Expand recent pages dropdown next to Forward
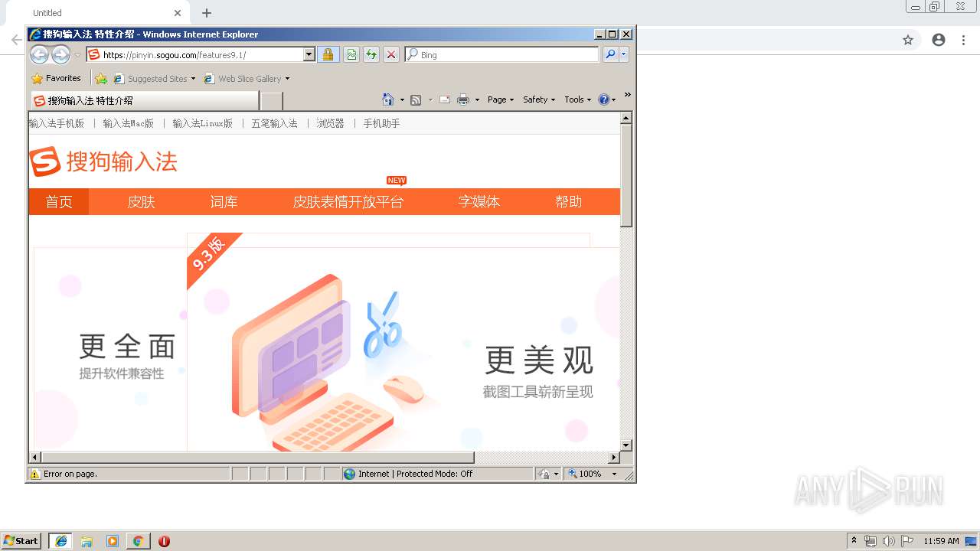 (77, 54)
